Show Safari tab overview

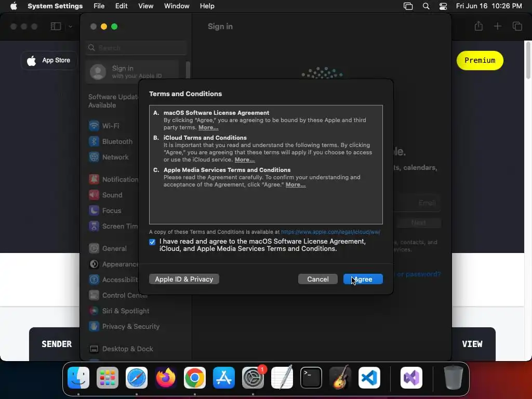(x=517, y=26)
